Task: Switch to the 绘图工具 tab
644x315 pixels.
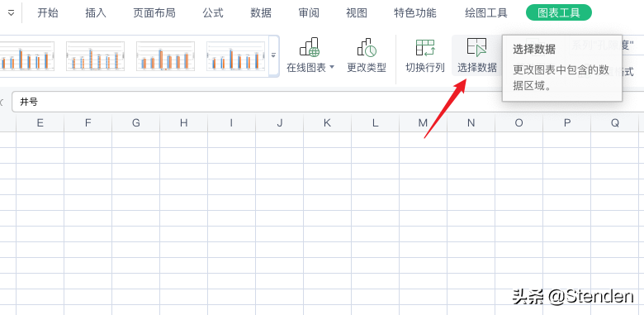Action: (x=486, y=13)
